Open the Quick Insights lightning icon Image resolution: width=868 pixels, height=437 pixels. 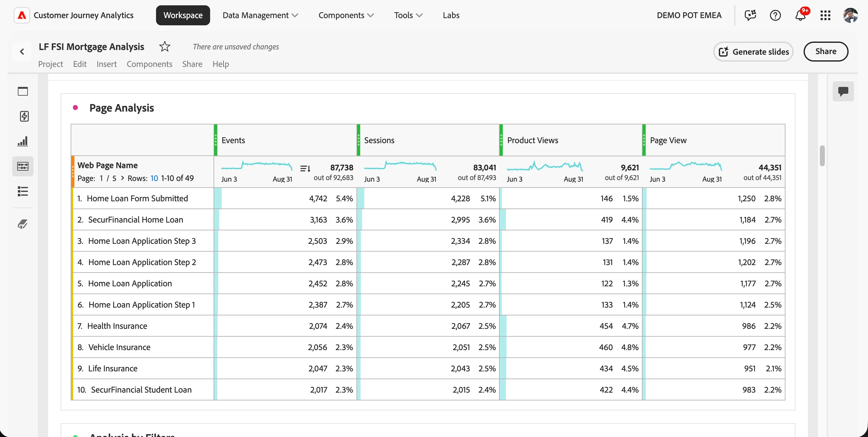click(x=24, y=116)
